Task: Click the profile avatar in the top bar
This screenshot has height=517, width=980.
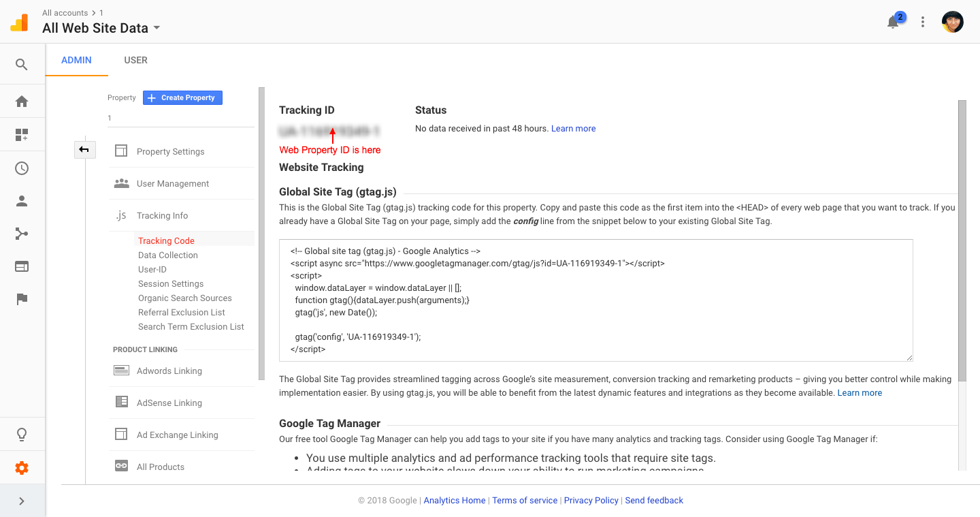Action: coord(952,22)
